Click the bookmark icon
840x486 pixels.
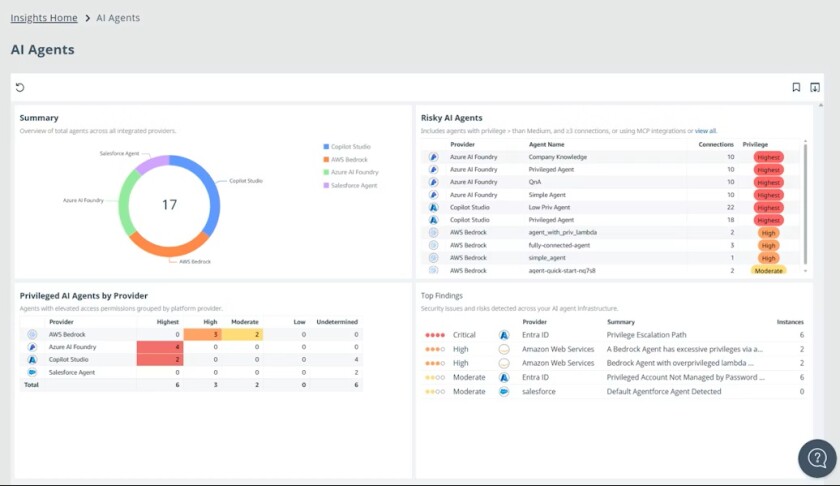pyautogui.click(x=796, y=88)
